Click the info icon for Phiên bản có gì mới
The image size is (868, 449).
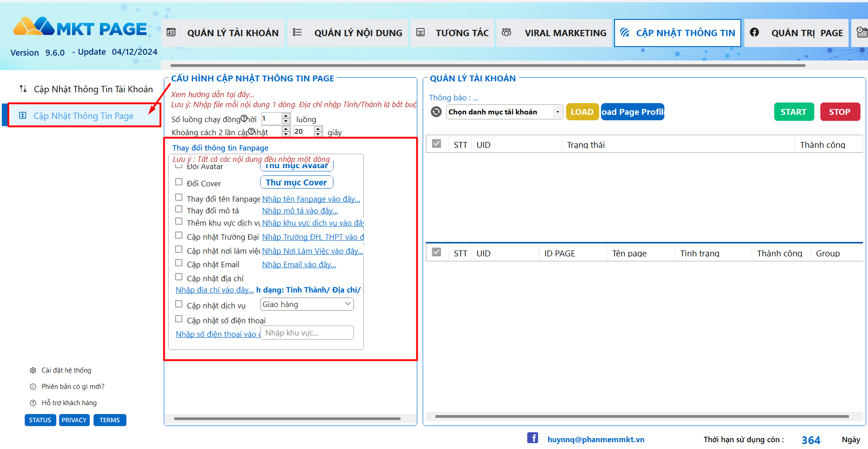coord(33,387)
